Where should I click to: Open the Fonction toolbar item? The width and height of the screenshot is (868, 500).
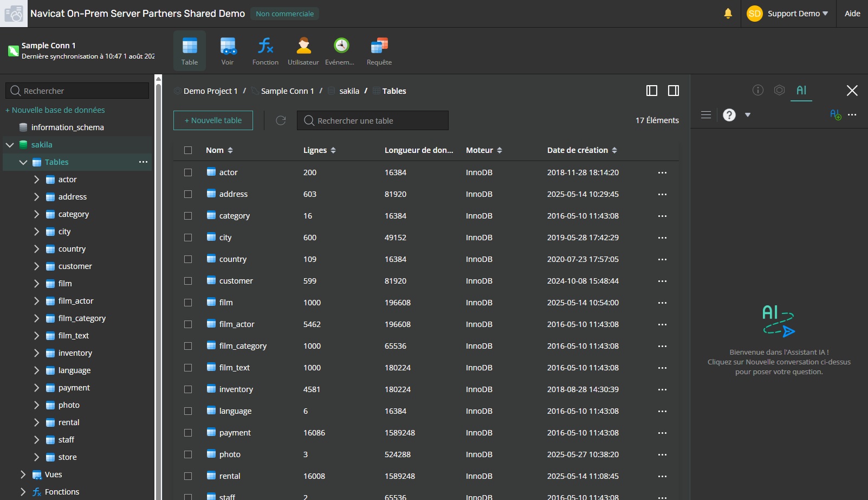coord(265,50)
